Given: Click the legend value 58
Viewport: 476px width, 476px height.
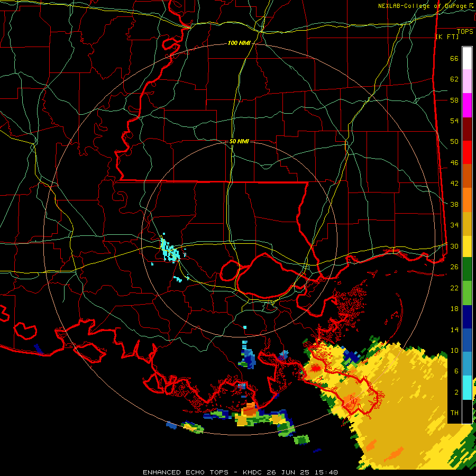Looking at the screenshot, I should pos(454,100).
